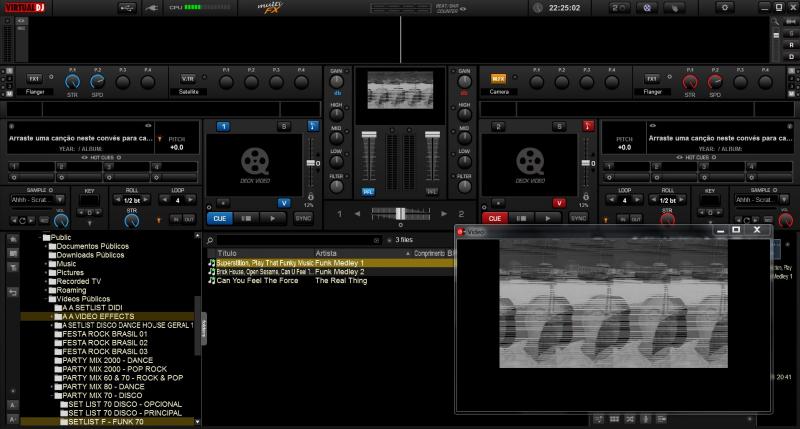The image size is (800, 429).
Task: Click the right crossfader arrow toward deck 2
Action: [444, 214]
